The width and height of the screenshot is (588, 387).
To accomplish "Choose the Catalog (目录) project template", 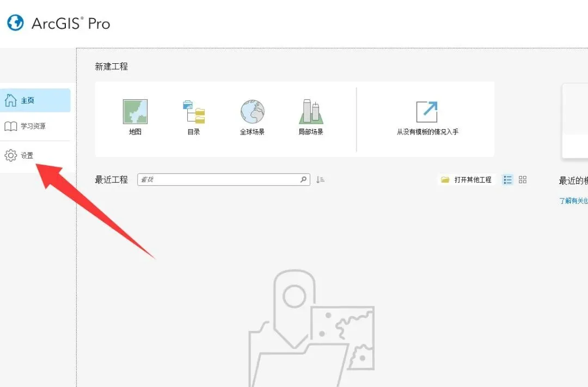I will [193, 117].
